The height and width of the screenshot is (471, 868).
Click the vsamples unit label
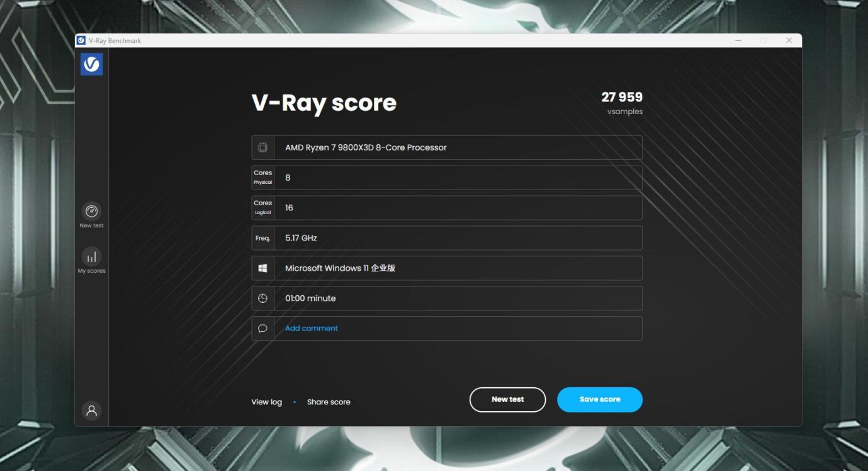[x=625, y=111]
